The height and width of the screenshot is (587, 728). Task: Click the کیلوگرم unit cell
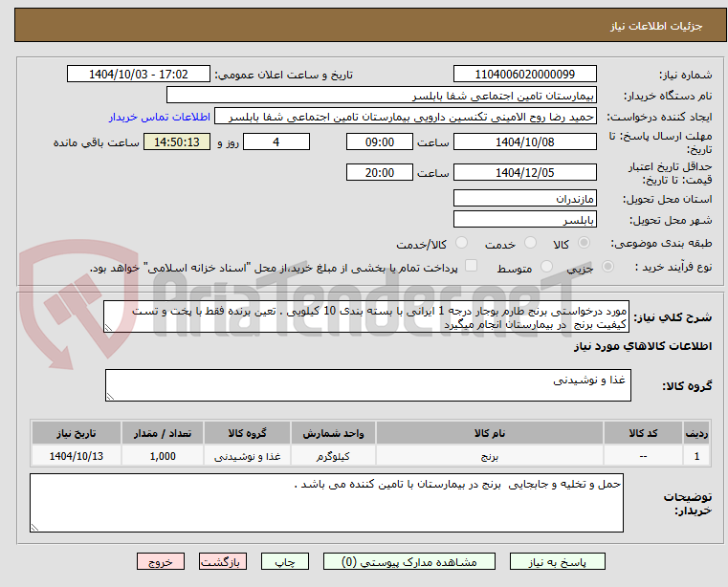point(333,456)
